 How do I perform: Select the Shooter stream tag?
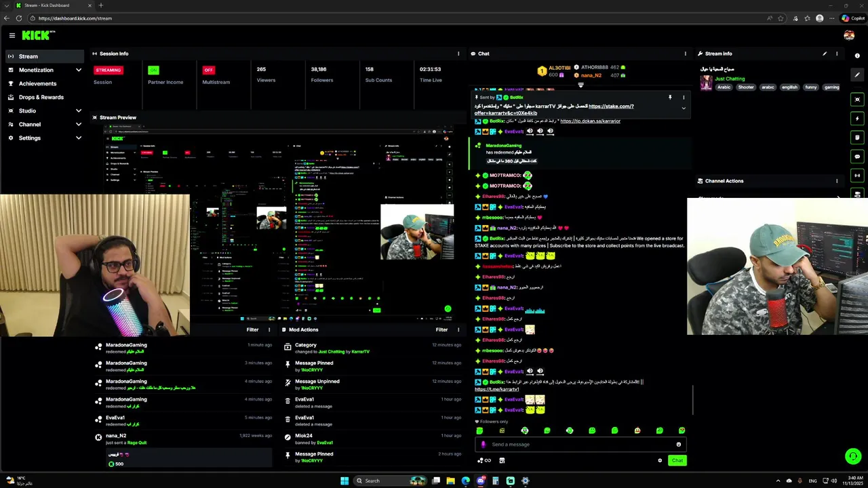(746, 87)
